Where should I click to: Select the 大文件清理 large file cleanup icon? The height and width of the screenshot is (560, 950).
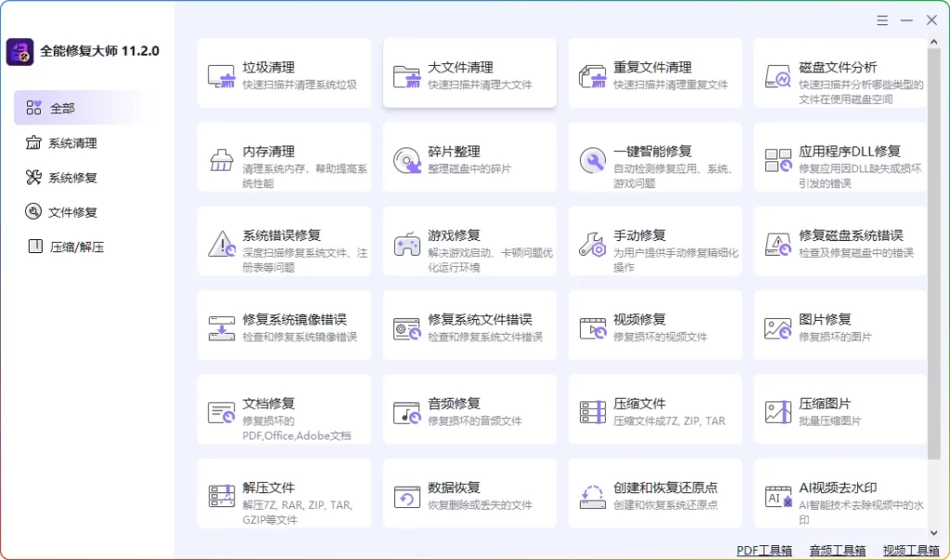[406, 78]
